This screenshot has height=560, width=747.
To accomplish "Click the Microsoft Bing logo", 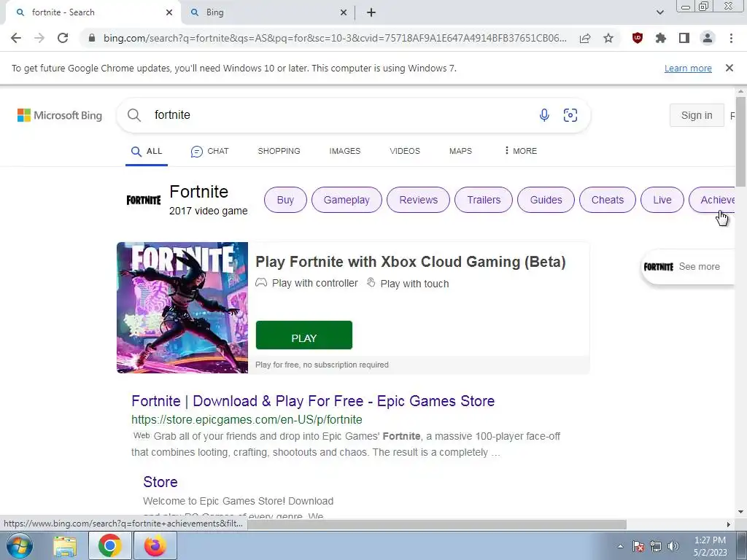I will tap(60, 115).
